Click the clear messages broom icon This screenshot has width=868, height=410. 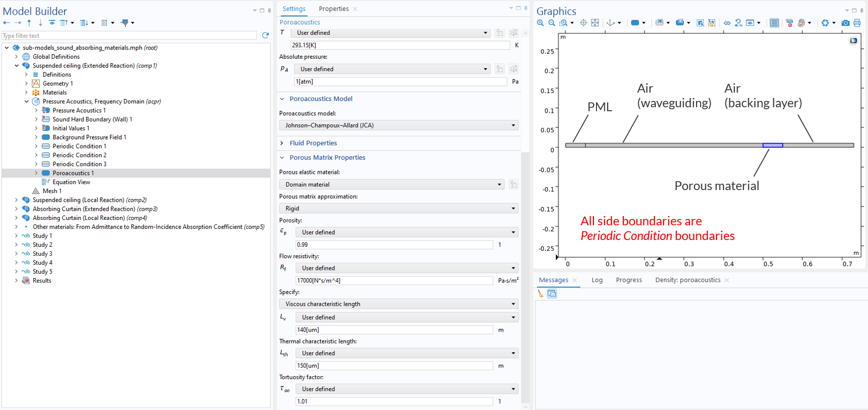click(541, 293)
